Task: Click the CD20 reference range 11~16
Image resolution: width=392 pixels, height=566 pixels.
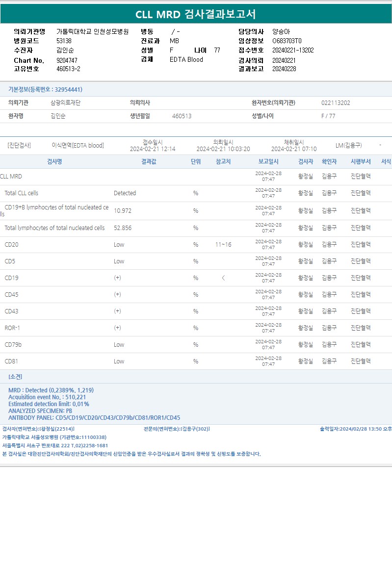Action: [x=223, y=244]
